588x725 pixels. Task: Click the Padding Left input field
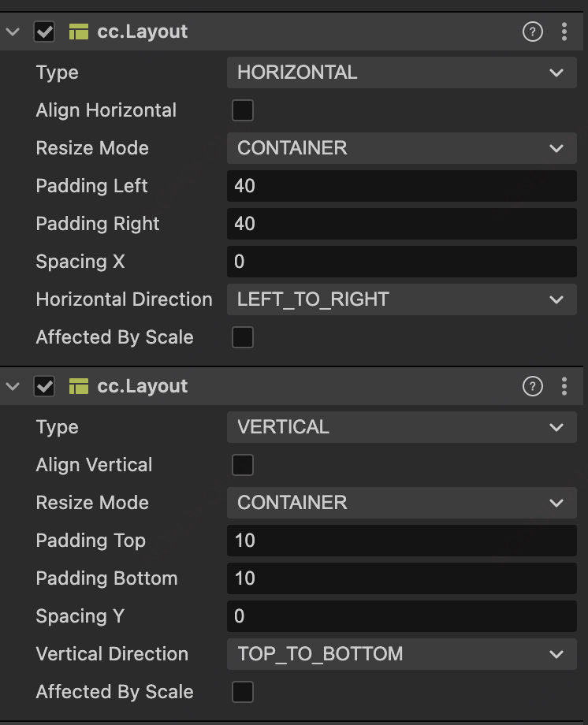pos(401,186)
